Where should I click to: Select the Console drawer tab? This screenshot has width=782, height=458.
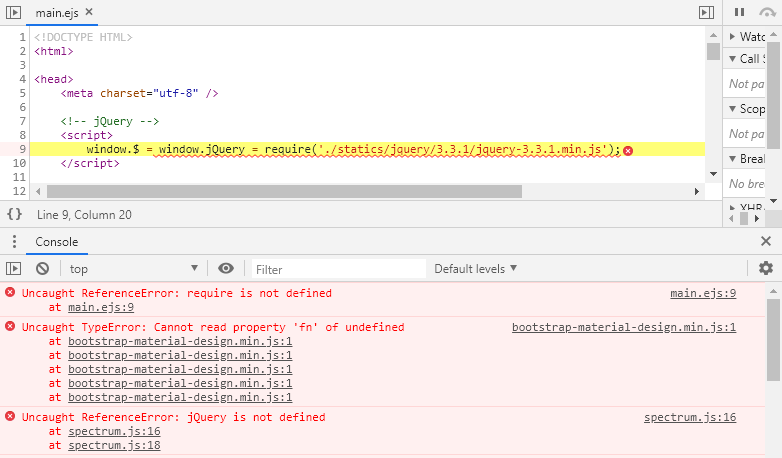point(57,242)
